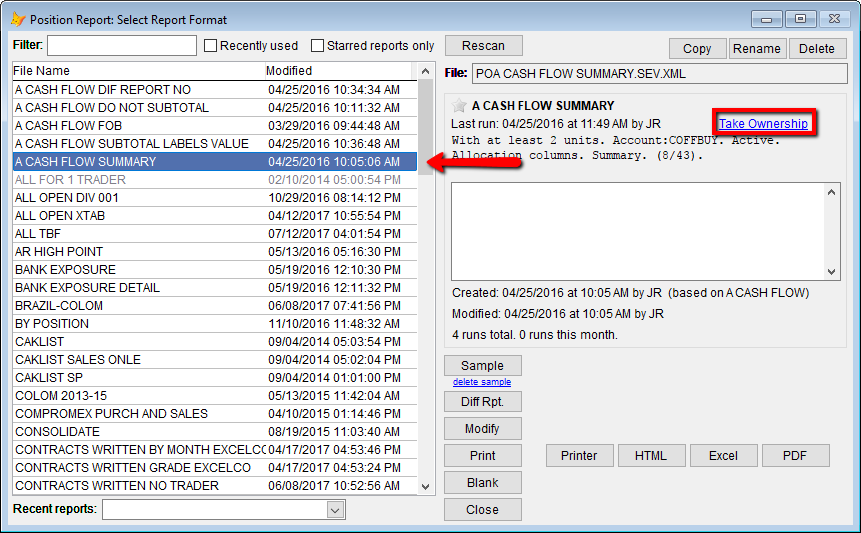The image size is (861, 533).
Task: Select CAKLIST SP report
Action: tap(215, 378)
